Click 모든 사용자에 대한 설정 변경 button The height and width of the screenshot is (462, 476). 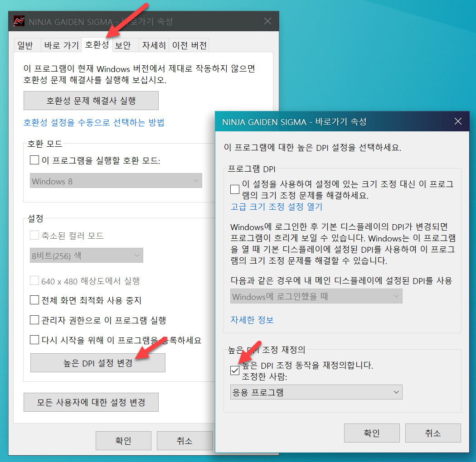[91, 402]
